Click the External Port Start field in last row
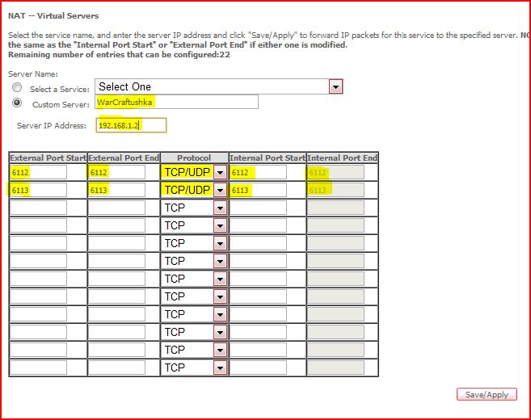 [38, 367]
